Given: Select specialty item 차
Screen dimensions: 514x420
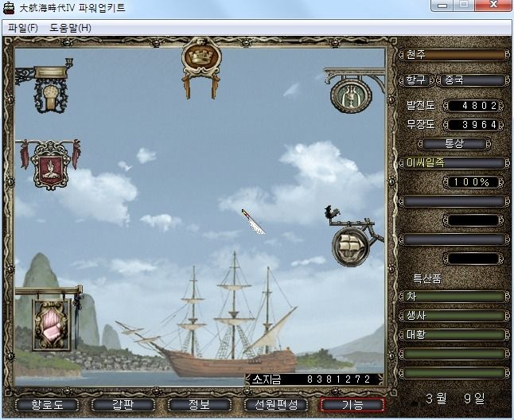Looking at the screenshot, I should pos(454,297).
